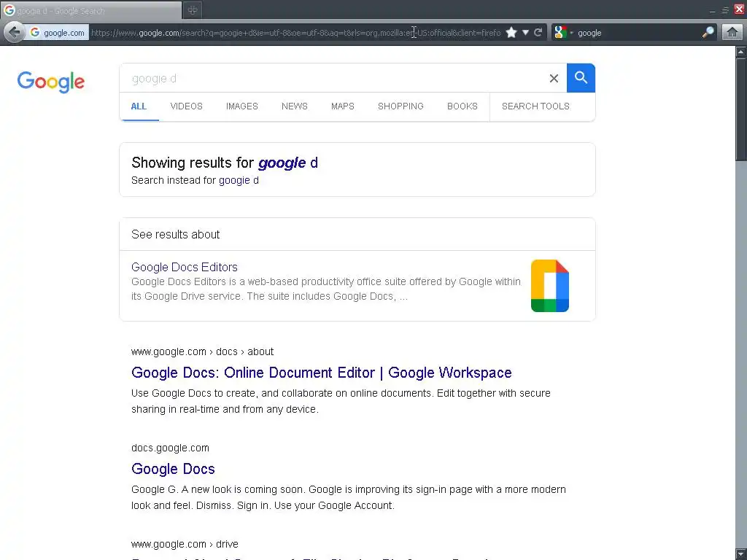Click the 'A new look is coming soon' snippet
The height and width of the screenshot is (560, 747).
349,497
